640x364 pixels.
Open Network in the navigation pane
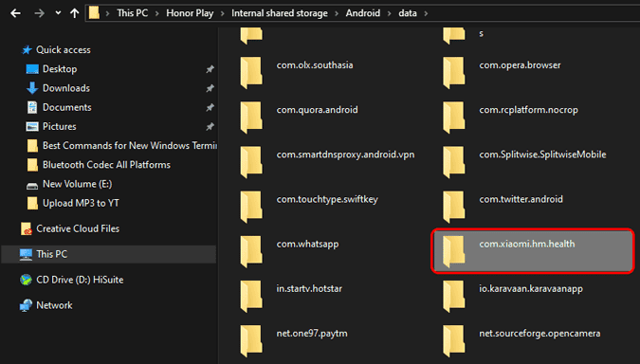pos(54,305)
